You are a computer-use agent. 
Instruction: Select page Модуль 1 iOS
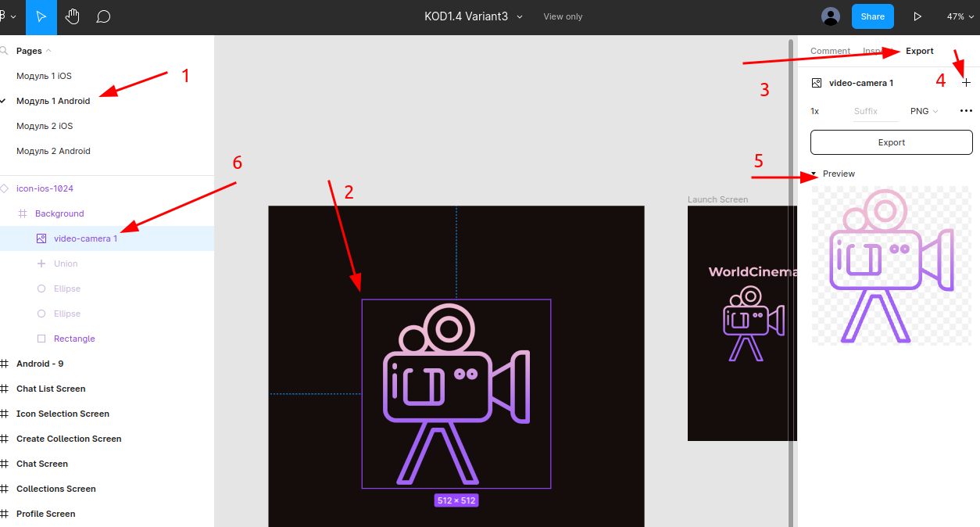(44, 76)
